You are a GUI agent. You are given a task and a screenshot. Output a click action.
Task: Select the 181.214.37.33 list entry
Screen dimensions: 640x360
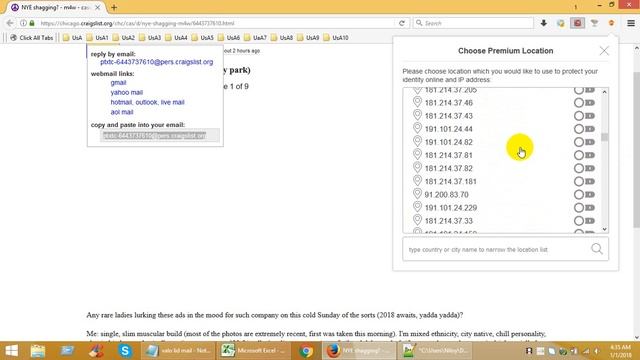click(x=449, y=221)
